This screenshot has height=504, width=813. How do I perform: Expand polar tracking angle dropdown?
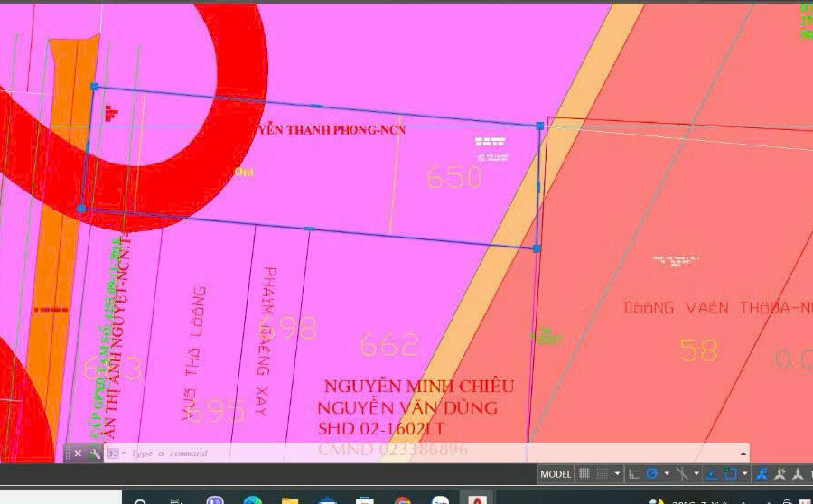click(x=666, y=474)
